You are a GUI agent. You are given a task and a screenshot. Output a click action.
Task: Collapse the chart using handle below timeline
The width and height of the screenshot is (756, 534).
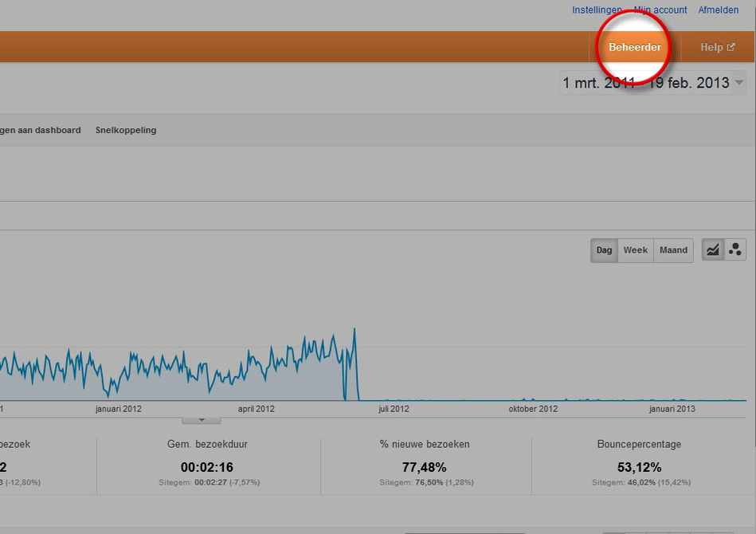[x=201, y=419]
